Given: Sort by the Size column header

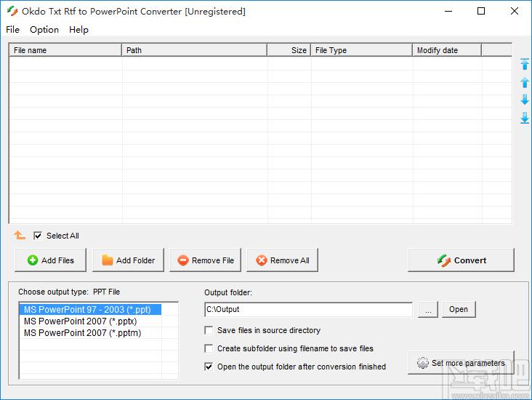Looking at the screenshot, I should 289,50.
